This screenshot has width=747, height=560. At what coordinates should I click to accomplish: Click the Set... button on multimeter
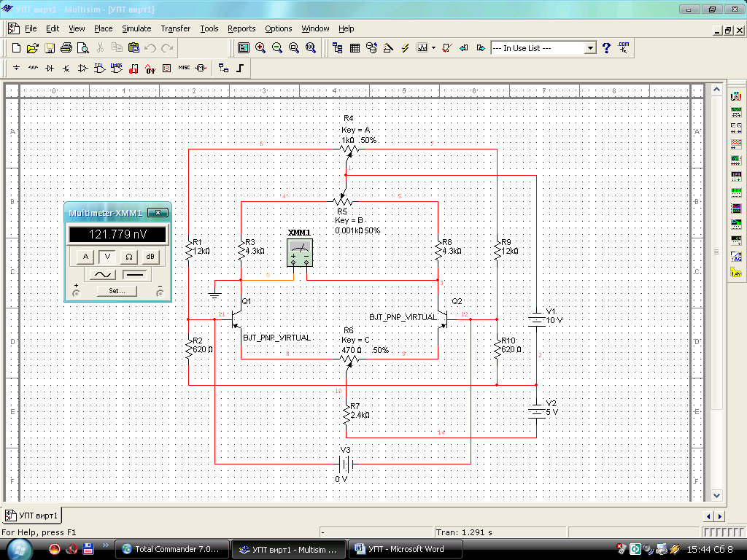coord(117,291)
